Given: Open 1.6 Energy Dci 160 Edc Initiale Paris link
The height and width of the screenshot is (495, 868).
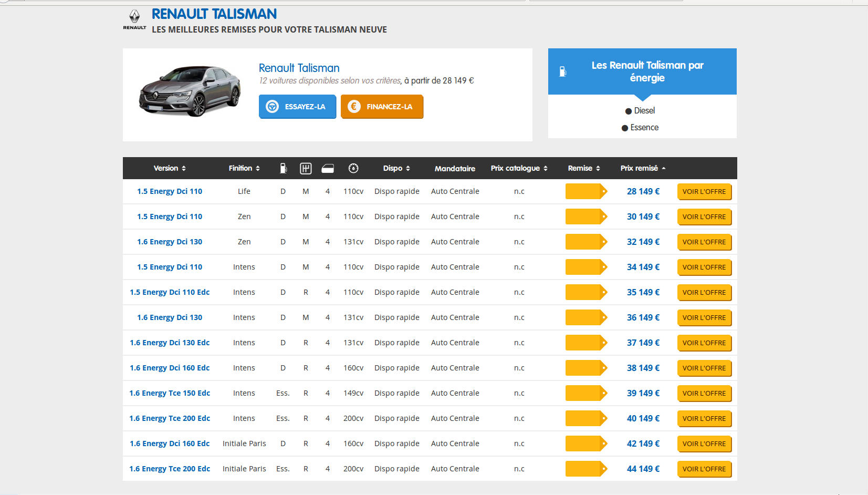Looking at the screenshot, I should tap(170, 444).
